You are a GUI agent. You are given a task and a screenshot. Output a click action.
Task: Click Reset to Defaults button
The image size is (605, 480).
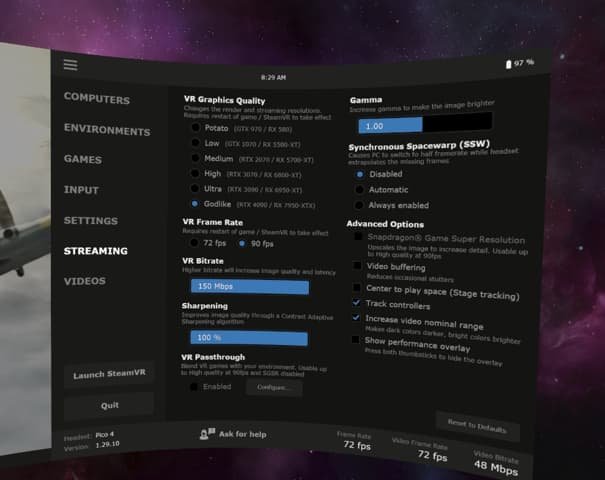click(477, 426)
